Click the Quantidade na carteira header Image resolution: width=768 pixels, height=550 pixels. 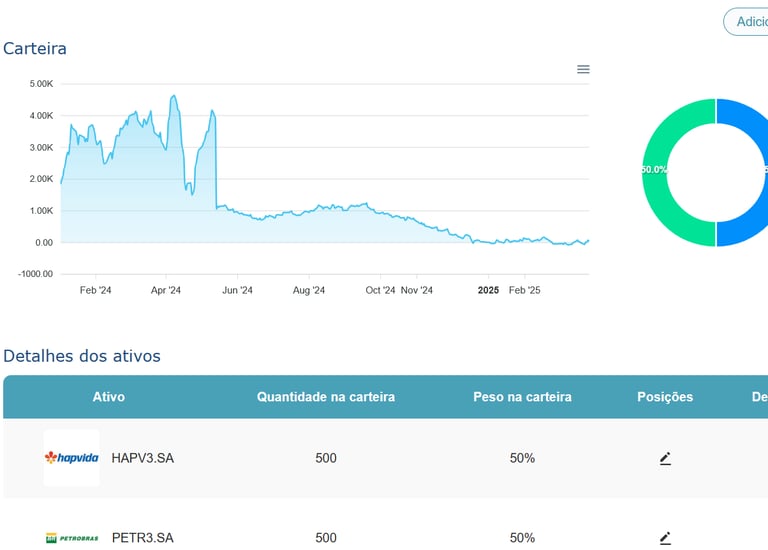(326, 397)
